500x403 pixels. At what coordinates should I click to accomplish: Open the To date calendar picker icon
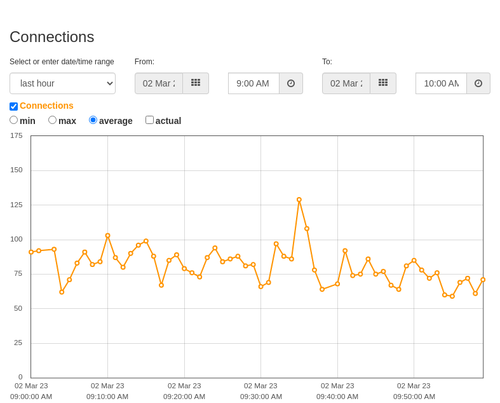383,83
